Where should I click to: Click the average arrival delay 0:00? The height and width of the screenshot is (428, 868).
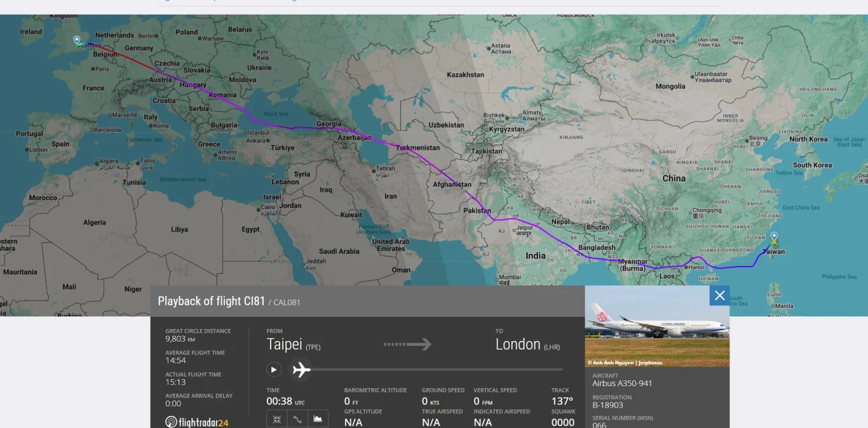[173, 403]
